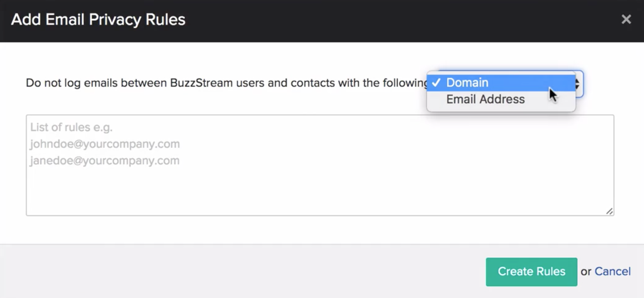This screenshot has height=298, width=644.
Task: Click the 'or' text beside Cancel
Action: coord(586,272)
